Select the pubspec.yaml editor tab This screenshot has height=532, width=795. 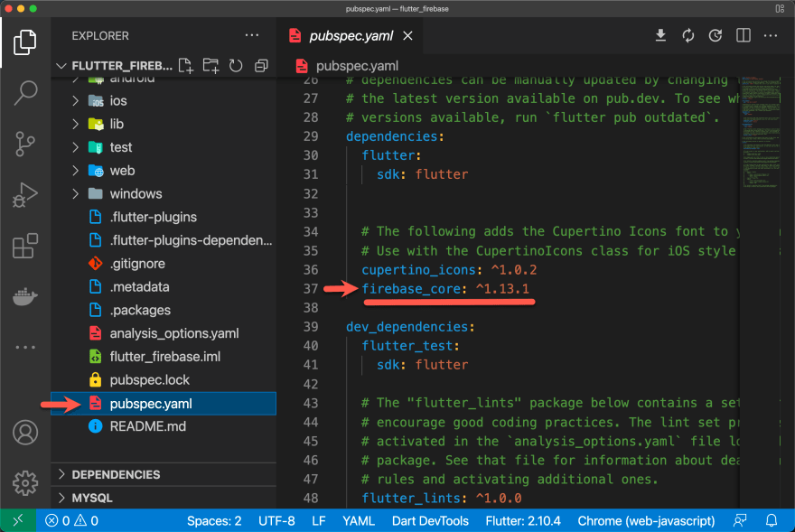tap(351, 35)
